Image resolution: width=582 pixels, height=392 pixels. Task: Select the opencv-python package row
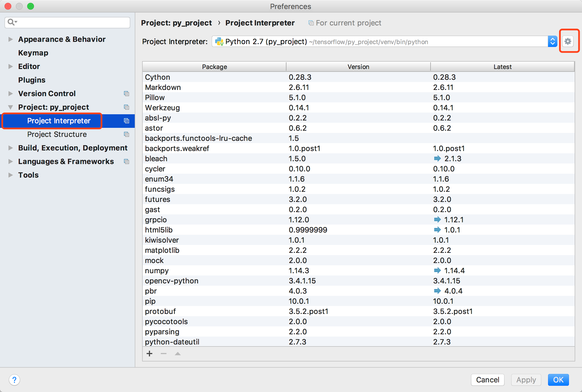tap(358, 281)
